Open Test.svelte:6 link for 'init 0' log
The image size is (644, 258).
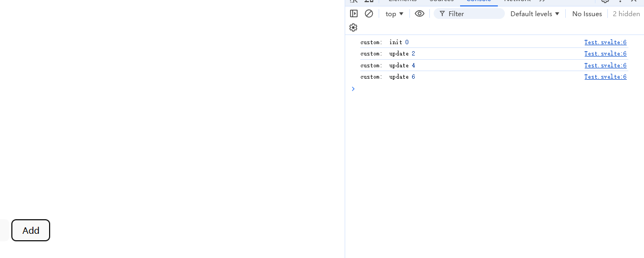click(x=605, y=42)
